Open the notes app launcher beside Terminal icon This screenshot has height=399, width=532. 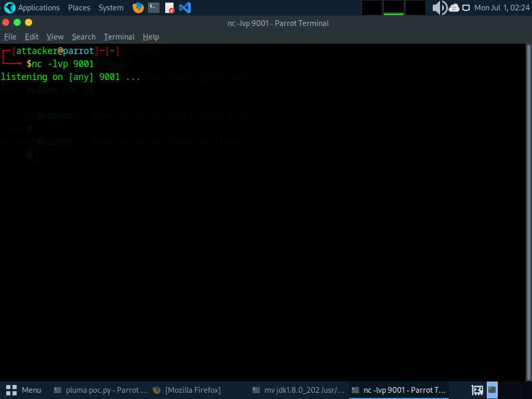(169, 8)
